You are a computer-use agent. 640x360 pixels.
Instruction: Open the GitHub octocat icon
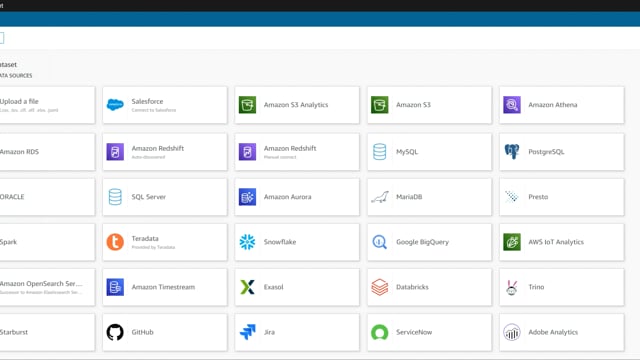[115, 332]
